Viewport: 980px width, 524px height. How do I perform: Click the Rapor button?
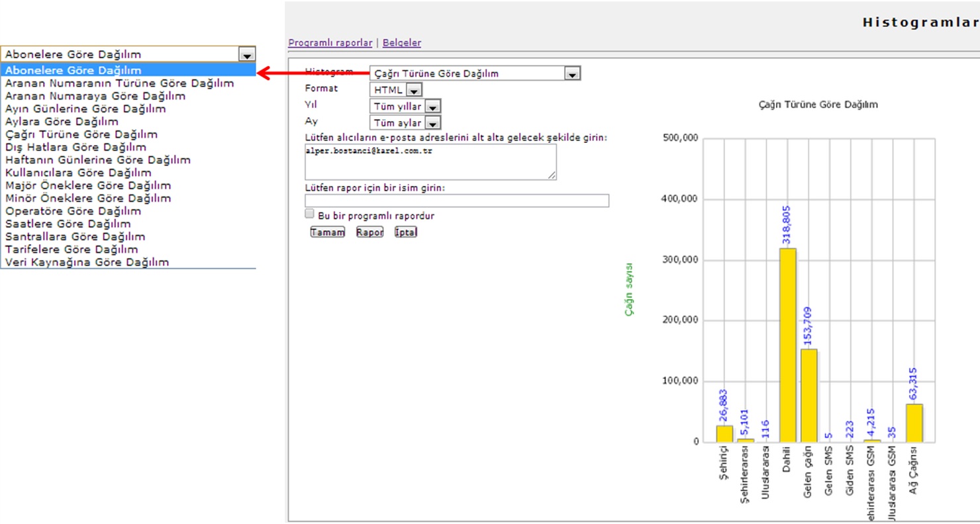click(x=369, y=232)
